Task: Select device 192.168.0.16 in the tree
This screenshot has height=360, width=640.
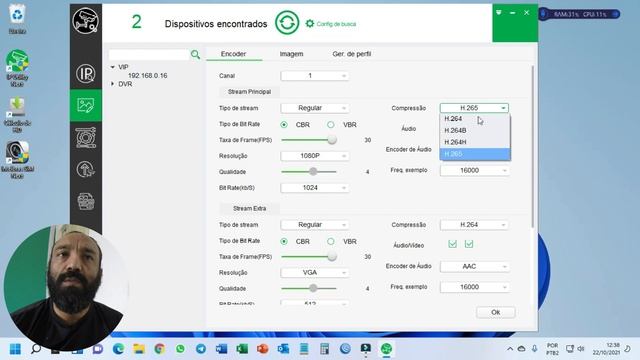Action: point(147,76)
